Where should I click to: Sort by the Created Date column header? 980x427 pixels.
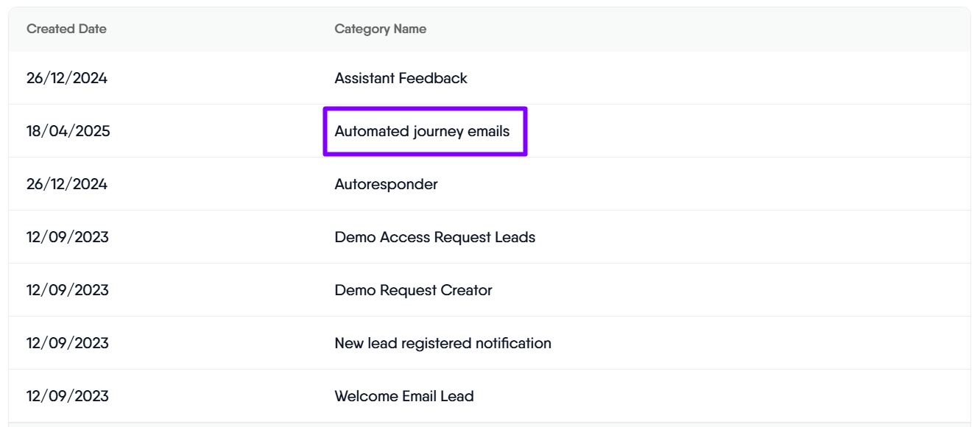tap(66, 29)
